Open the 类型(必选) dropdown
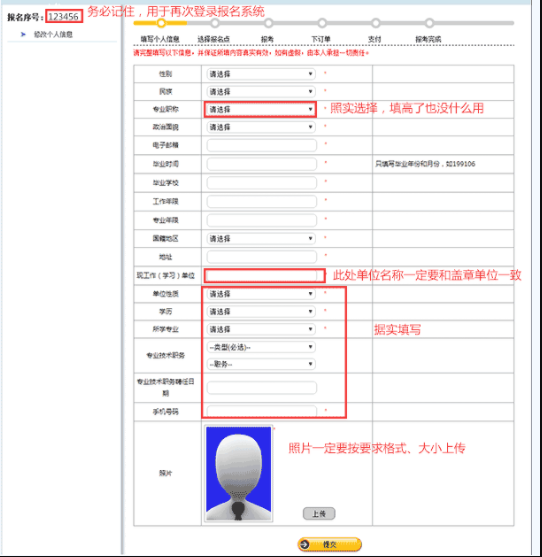Viewport: 542px width, 557px height. coord(261,347)
